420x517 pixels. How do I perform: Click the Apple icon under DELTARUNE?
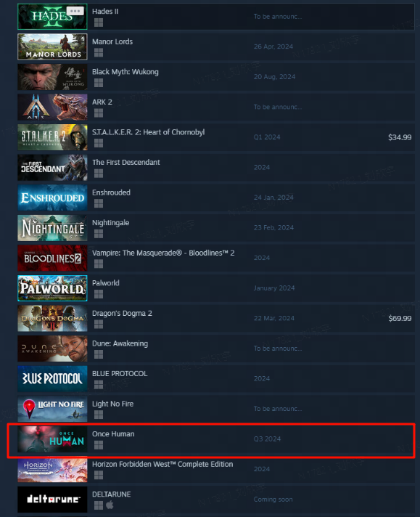110,505
